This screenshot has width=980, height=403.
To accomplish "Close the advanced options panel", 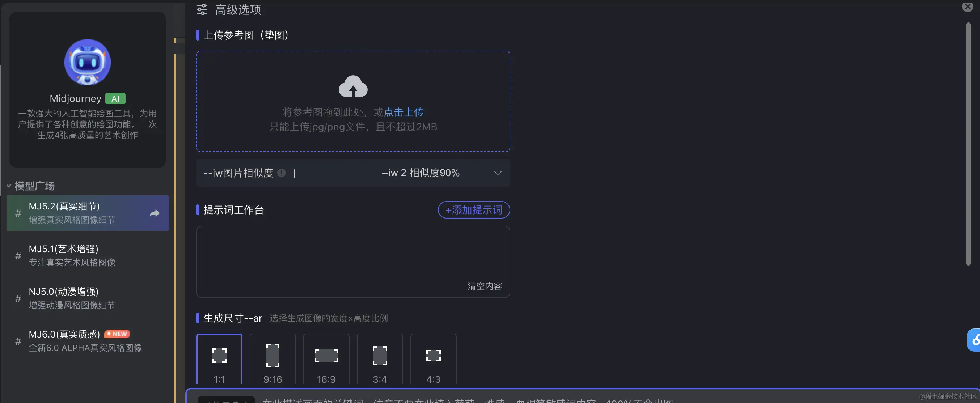I will (967, 7).
